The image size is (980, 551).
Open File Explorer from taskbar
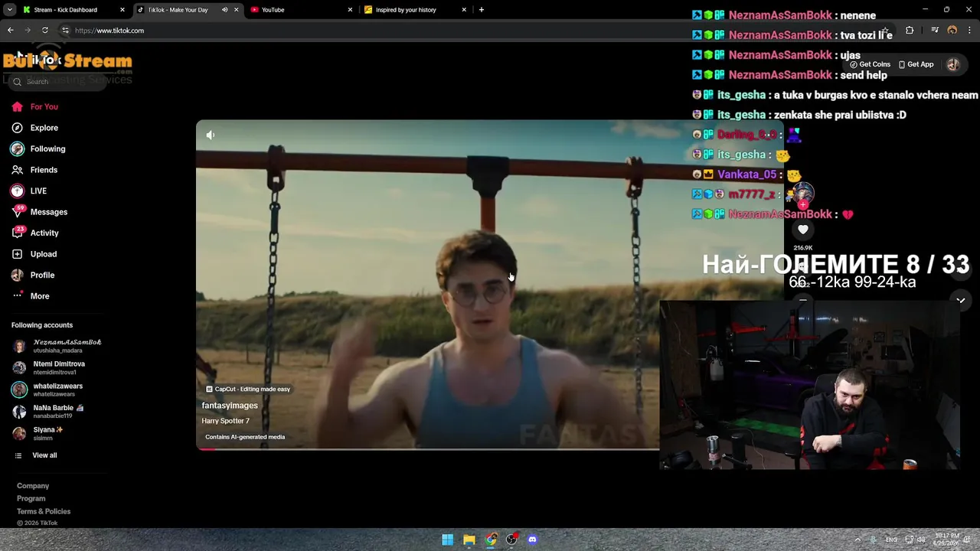pyautogui.click(x=469, y=540)
